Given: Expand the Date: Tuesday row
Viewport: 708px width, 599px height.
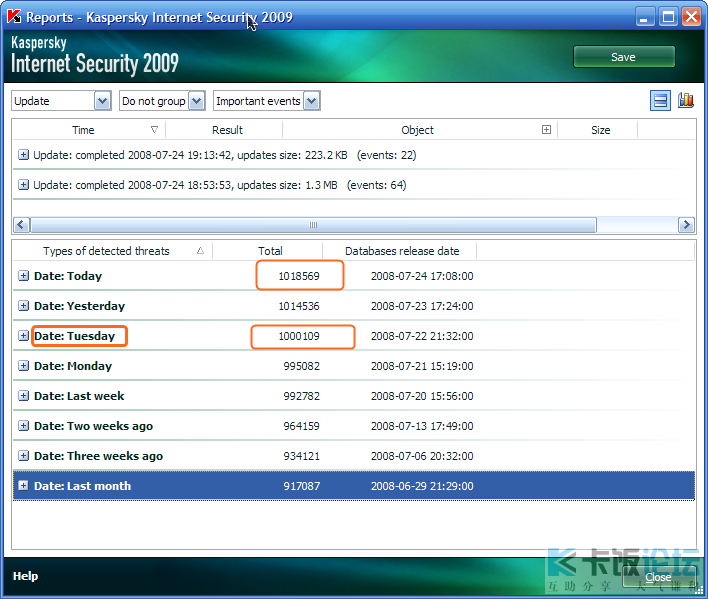Looking at the screenshot, I should [23, 335].
